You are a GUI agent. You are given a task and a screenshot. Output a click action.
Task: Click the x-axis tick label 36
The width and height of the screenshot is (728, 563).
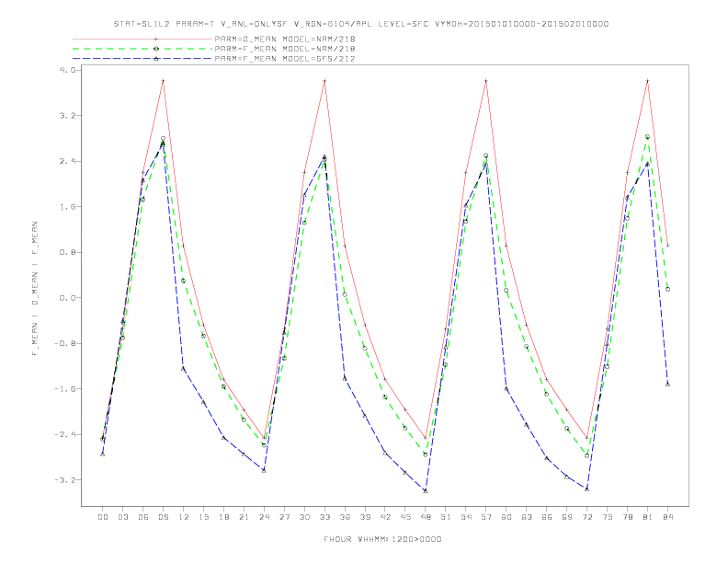coord(345,517)
